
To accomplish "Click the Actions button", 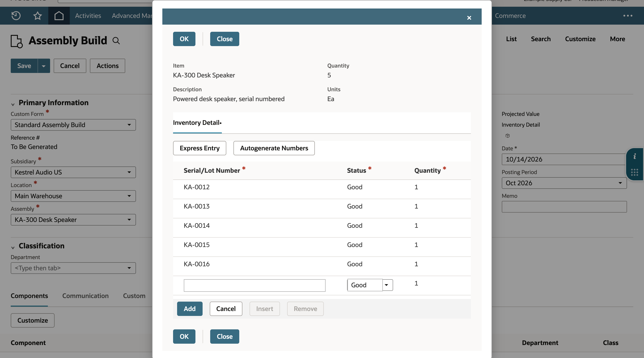I will (x=108, y=66).
